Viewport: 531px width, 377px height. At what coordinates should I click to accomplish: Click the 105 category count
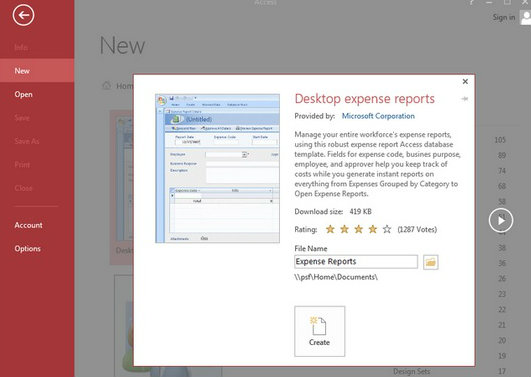click(x=500, y=140)
